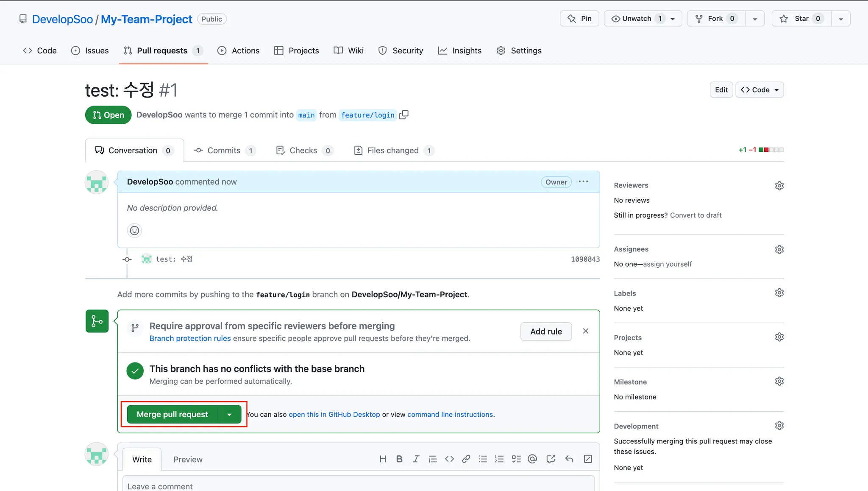The image size is (868, 491).
Task: Open the Reviewers gear settings
Action: (779, 186)
